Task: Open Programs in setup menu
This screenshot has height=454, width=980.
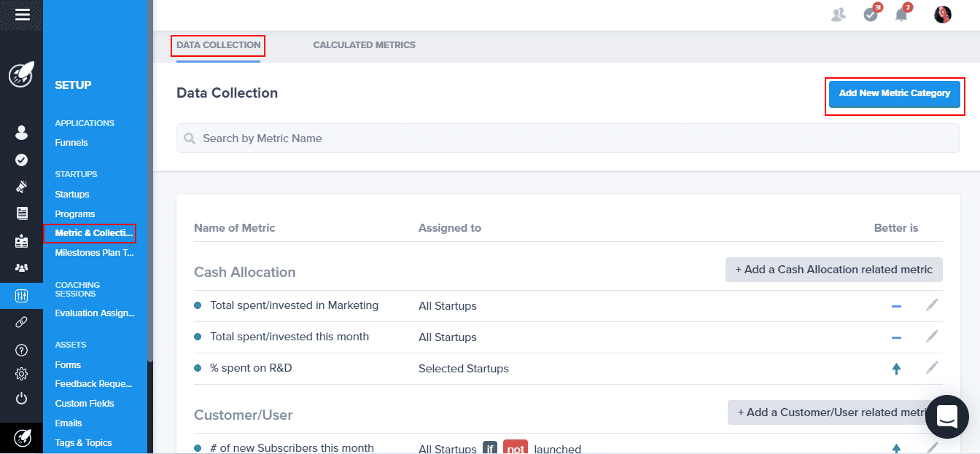Action: point(75,214)
